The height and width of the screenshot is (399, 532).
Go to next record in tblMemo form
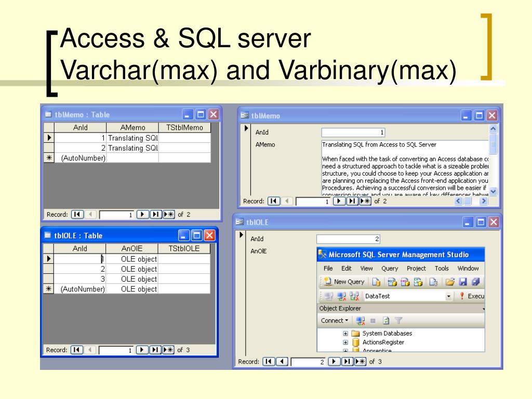pos(339,201)
